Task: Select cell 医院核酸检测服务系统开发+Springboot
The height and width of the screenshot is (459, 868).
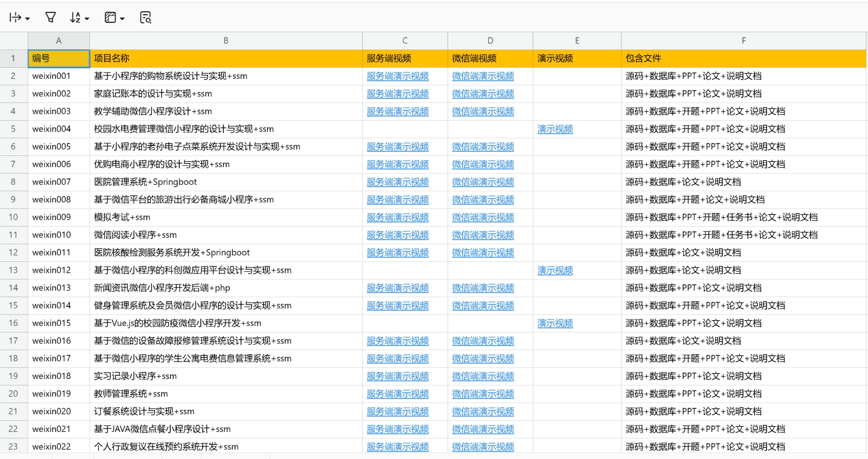Action: 226,252
